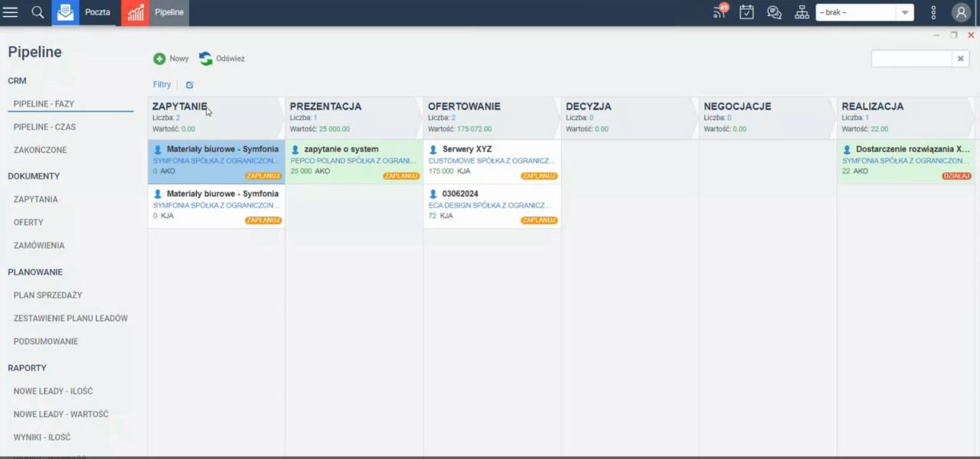Open notifications showing 49 alerts
This screenshot has width=980, height=459.
(717, 12)
